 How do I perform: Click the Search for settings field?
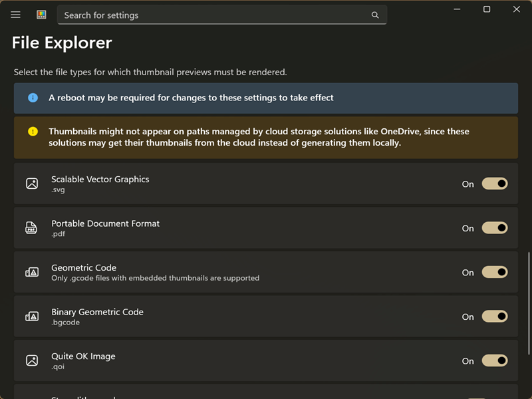(x=213, y=15)
